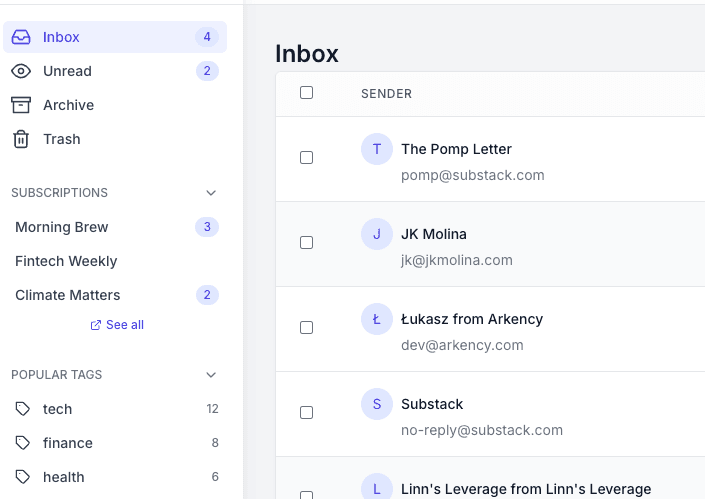705x499 pixels.
Task: Click Climate Matters count badge 2
Action: click(x=207, y=295)
